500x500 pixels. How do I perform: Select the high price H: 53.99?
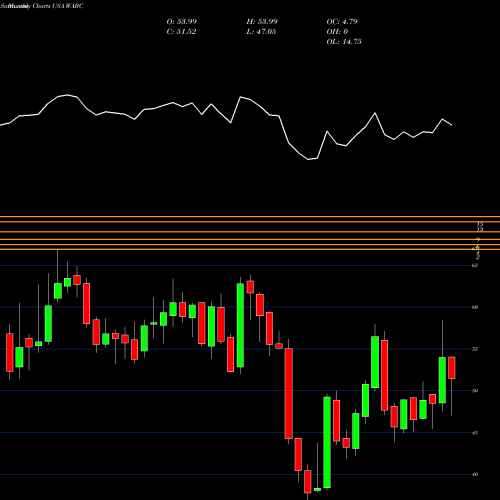262,22
